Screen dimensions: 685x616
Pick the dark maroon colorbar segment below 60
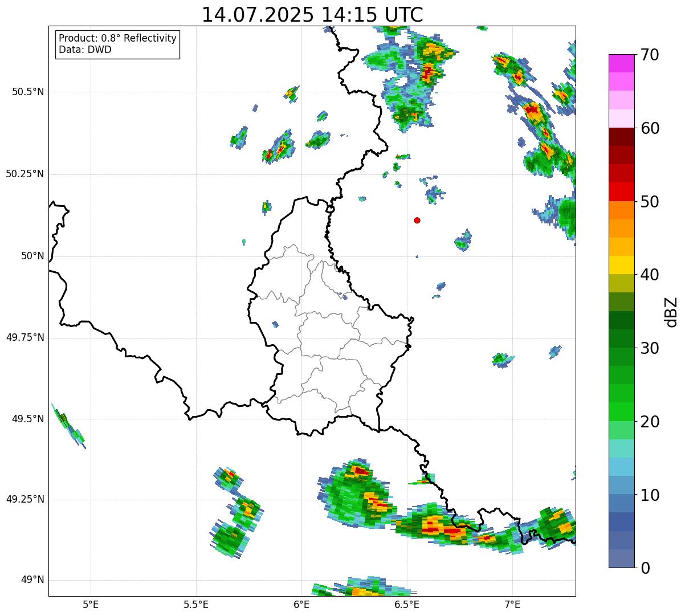point(621,137)
